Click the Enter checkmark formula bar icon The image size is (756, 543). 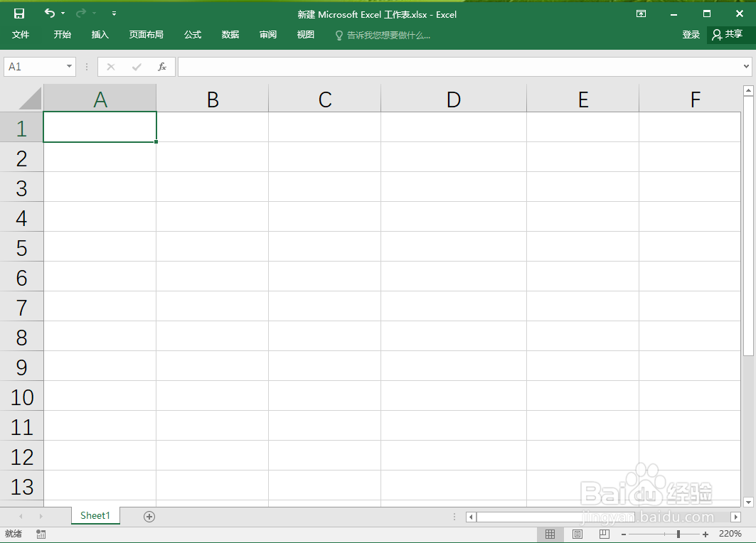(137, 67)
